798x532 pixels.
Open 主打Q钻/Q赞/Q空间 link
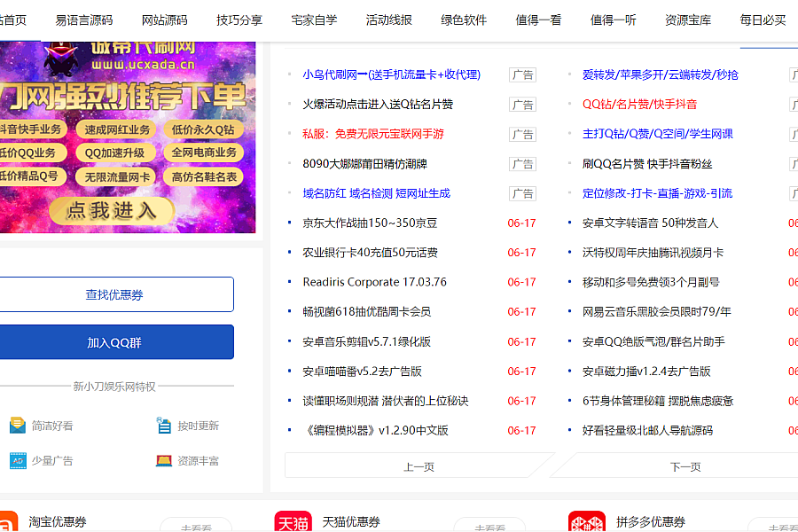(658, 134)
